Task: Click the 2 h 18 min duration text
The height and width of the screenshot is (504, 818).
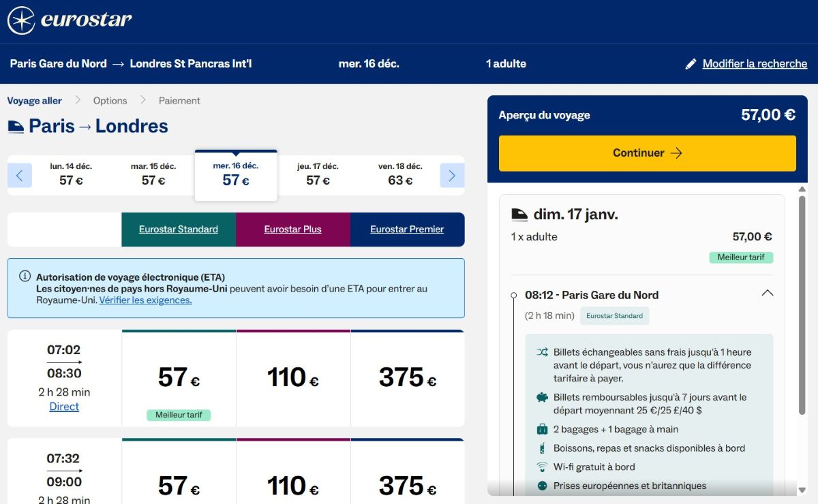Action: click(x=549, y=316)
